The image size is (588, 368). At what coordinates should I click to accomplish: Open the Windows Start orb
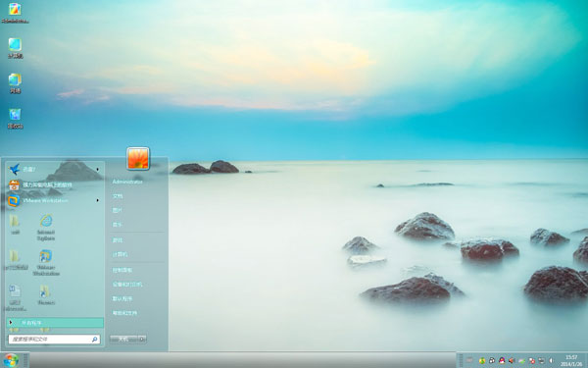11,360
